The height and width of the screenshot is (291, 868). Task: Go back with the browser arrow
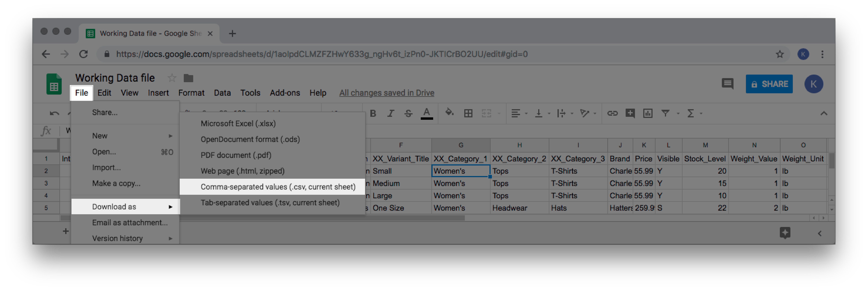[46, 54]
